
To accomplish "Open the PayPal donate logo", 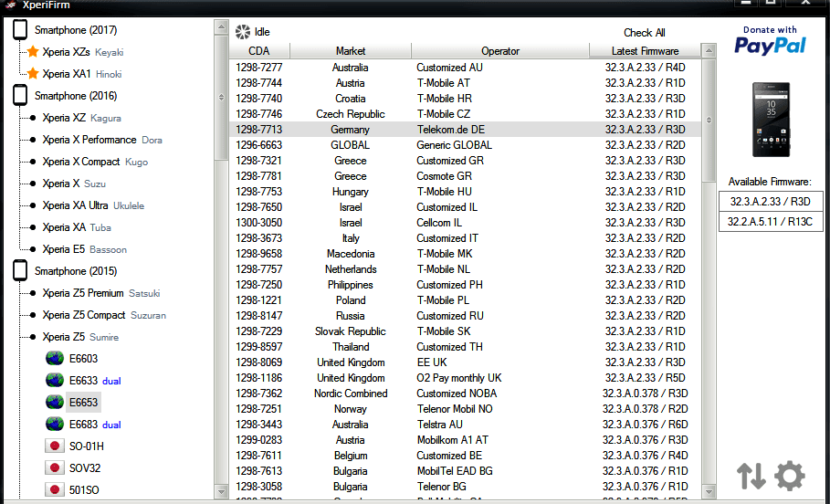I will pyautogui.click(x=770, y=41).
